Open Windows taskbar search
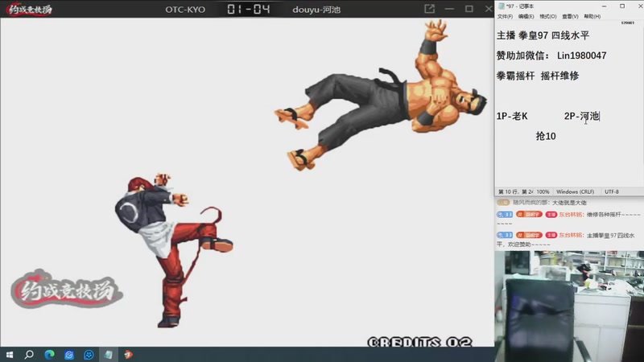 [29, 354]
